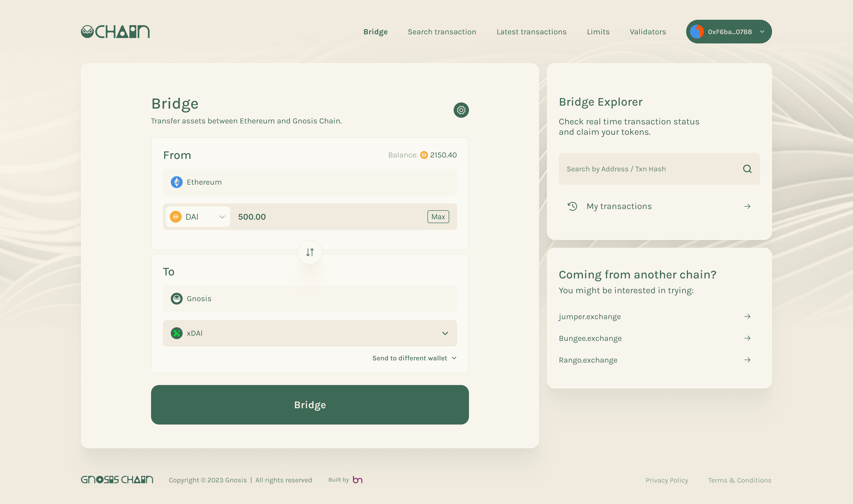
Task: Switch to the Latest transactions tab
Action: pos(531,32)
